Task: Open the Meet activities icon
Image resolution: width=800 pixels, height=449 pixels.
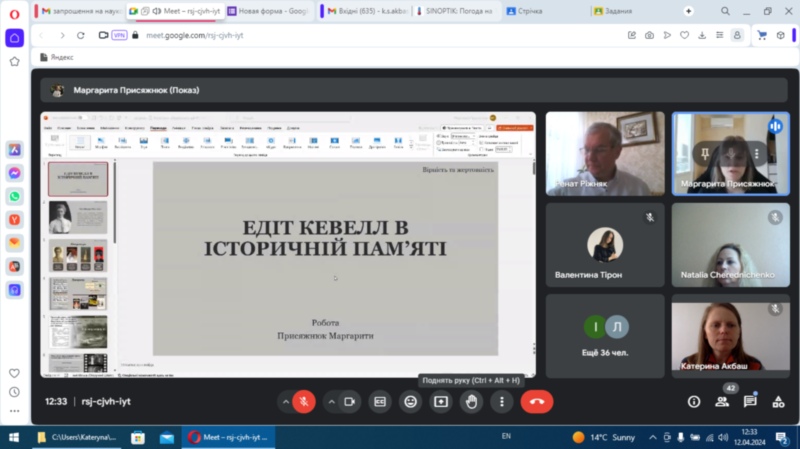Action: tap(778, 401)
